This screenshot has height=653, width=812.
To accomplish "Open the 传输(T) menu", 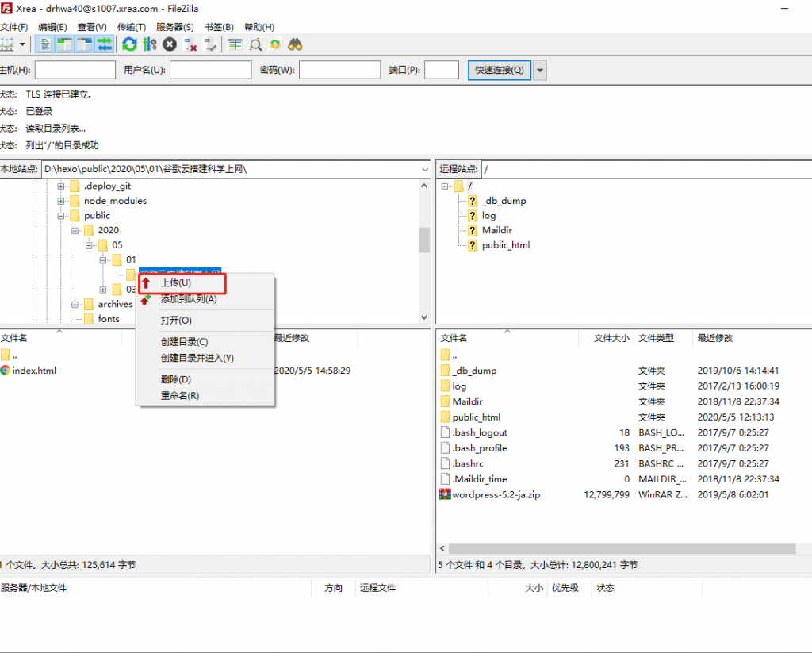I will tap(132, 27).
